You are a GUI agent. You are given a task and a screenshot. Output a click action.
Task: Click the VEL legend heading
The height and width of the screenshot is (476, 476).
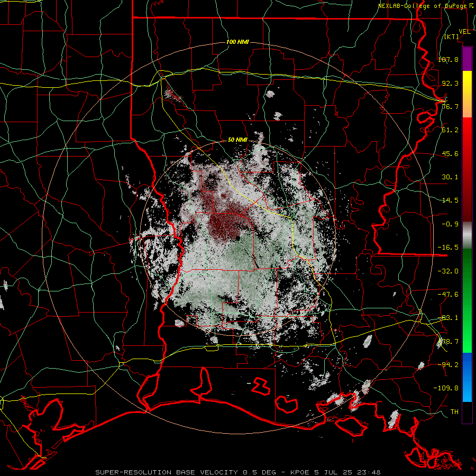[464, 32]
